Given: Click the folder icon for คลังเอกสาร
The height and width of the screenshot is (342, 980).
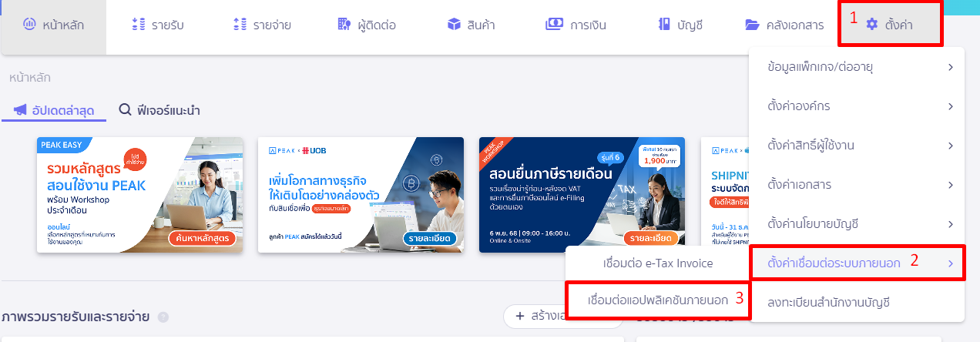Looking at the screenshot, I should [753, 25].
